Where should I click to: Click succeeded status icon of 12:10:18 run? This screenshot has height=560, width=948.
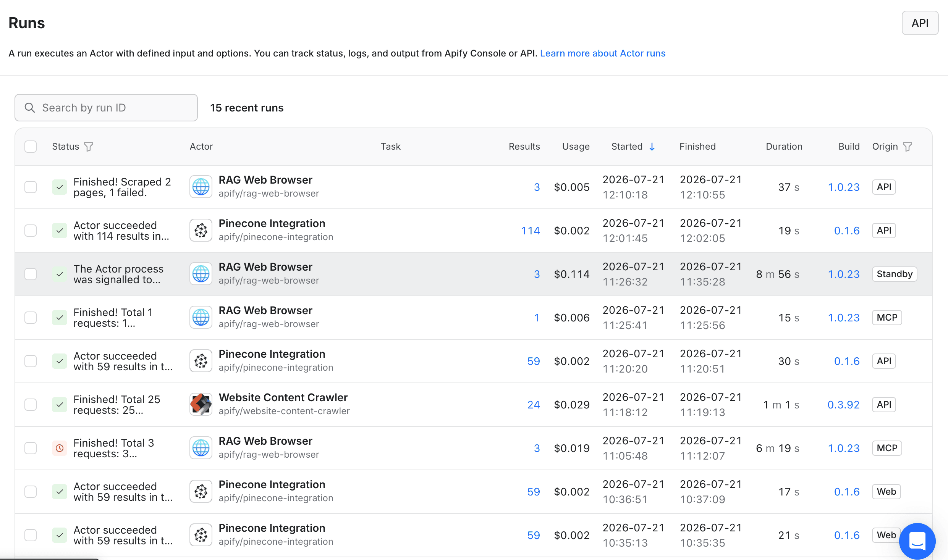(x=60, y=187)
